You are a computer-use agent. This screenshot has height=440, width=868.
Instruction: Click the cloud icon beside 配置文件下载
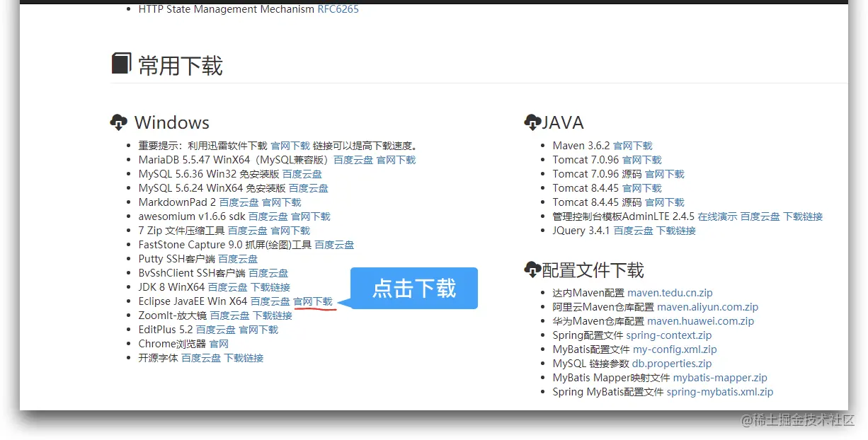click(532, 270)
